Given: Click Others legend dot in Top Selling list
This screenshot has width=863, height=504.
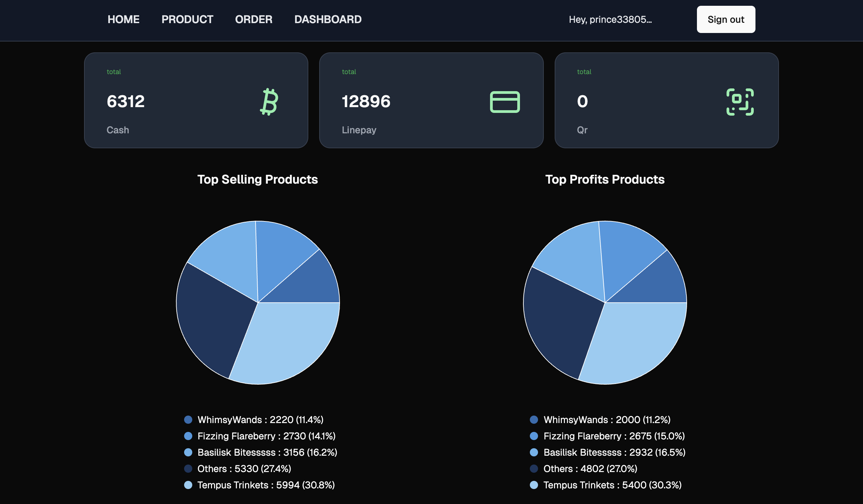Looking at the screenshot, I should (188, 468).
